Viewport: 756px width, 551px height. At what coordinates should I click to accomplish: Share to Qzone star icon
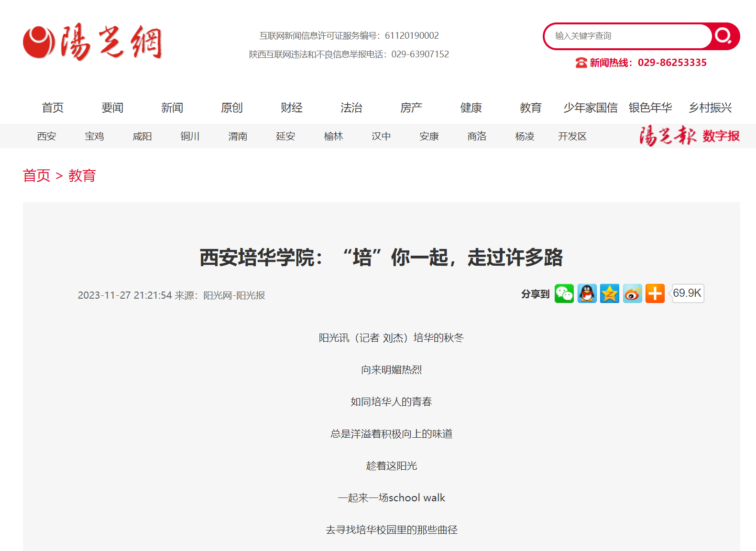tap(610, 293)
